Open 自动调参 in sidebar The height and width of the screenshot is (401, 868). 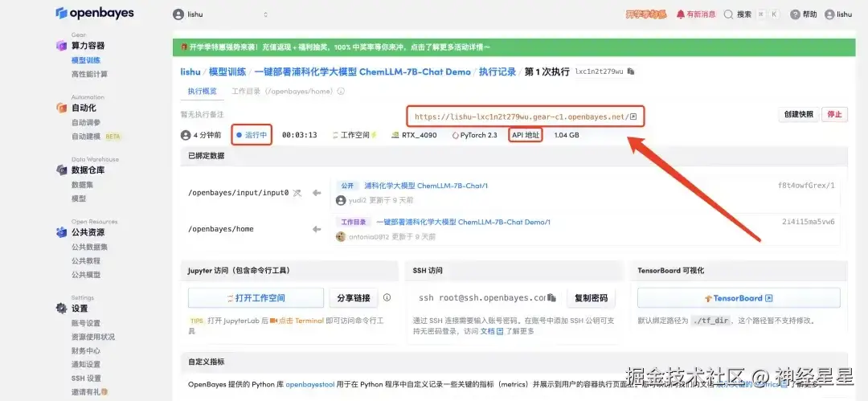(x=86, y=122)
